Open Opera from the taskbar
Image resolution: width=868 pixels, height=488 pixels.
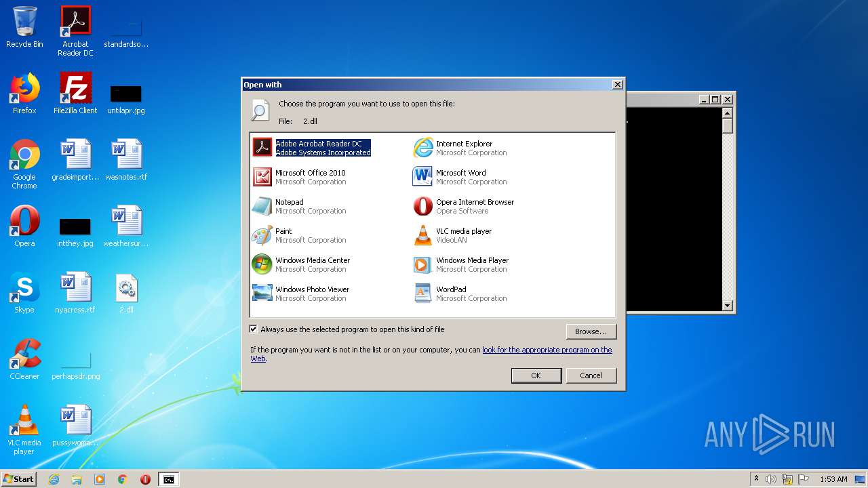click(145, 479)
